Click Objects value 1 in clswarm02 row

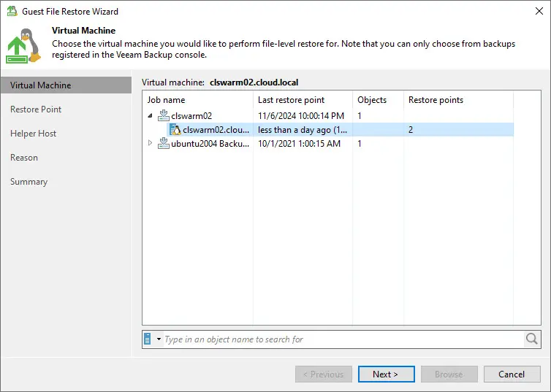pos(360,116)
